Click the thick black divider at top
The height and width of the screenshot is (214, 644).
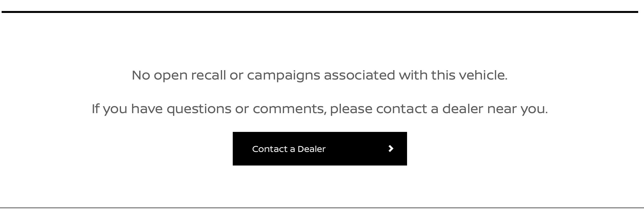[x=320, y=12]
